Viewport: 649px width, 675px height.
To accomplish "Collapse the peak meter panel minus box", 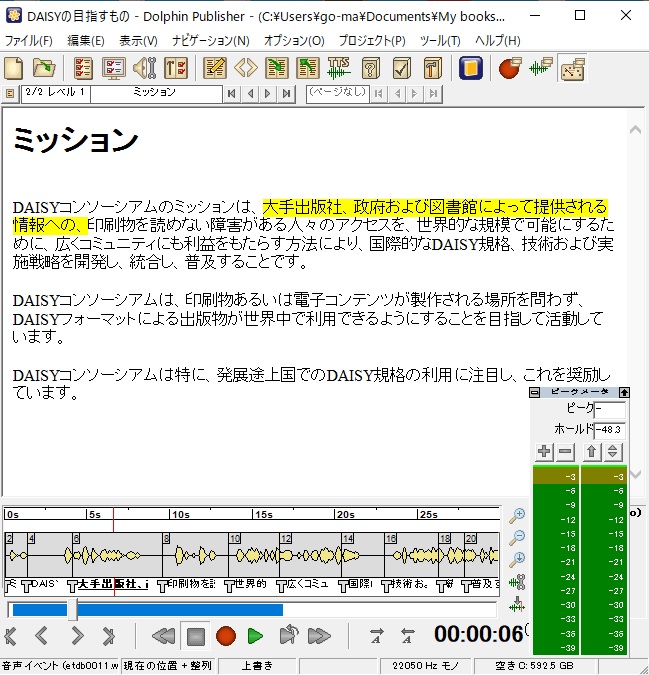I will coord(535,392).
